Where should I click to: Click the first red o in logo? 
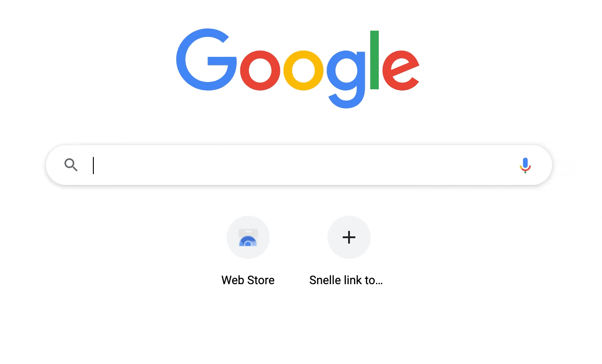pyautogui.click(x=260, y=70)
